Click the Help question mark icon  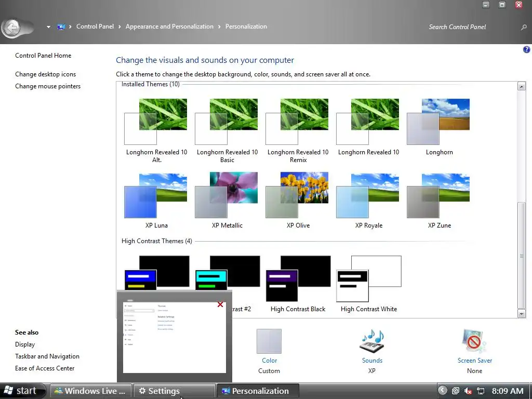(526, 49)
